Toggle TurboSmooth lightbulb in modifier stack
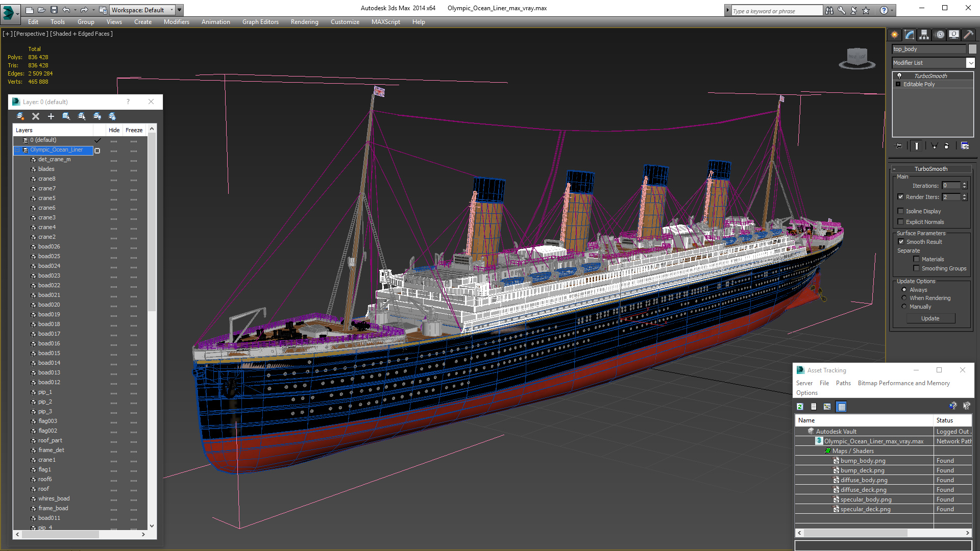 (899, 76)
